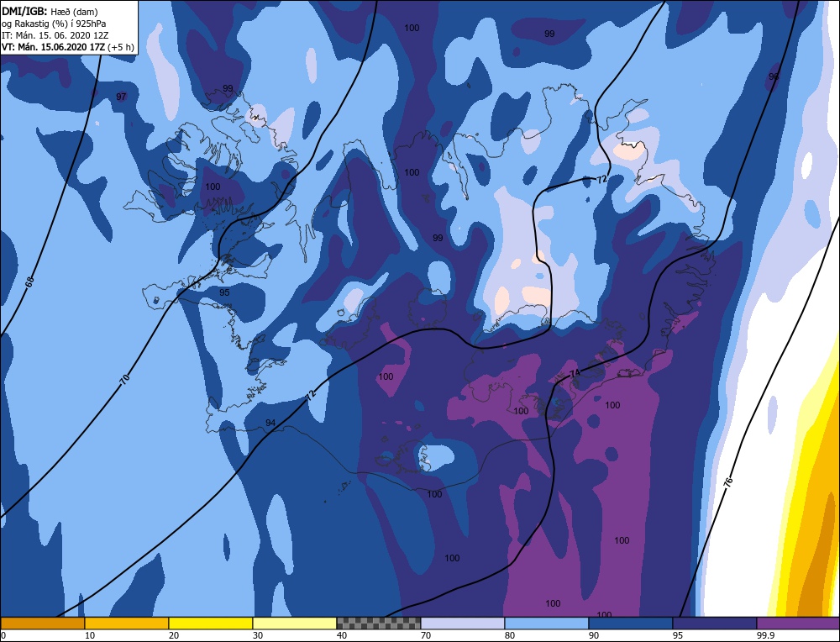Screen dimensions: 840x642
Task: Click the orange 10–20 legend swatch
Action: coord(127,624)
